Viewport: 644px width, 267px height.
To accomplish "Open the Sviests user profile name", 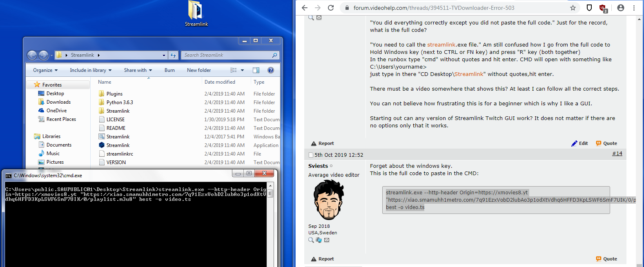I will click(x=318, y=166).
